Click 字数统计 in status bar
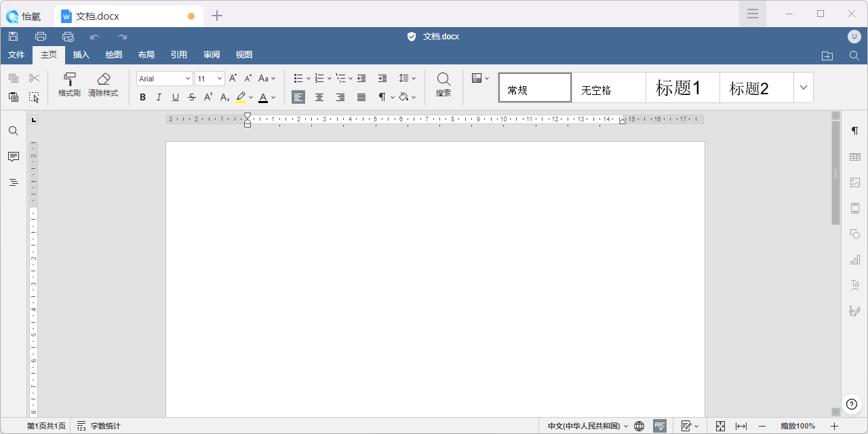Screen dimensions: 868x434 click(x=99, y=426)
